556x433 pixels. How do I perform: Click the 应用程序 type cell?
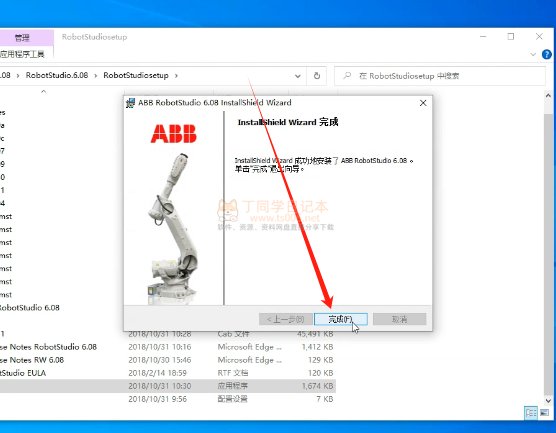click(233, 386)
